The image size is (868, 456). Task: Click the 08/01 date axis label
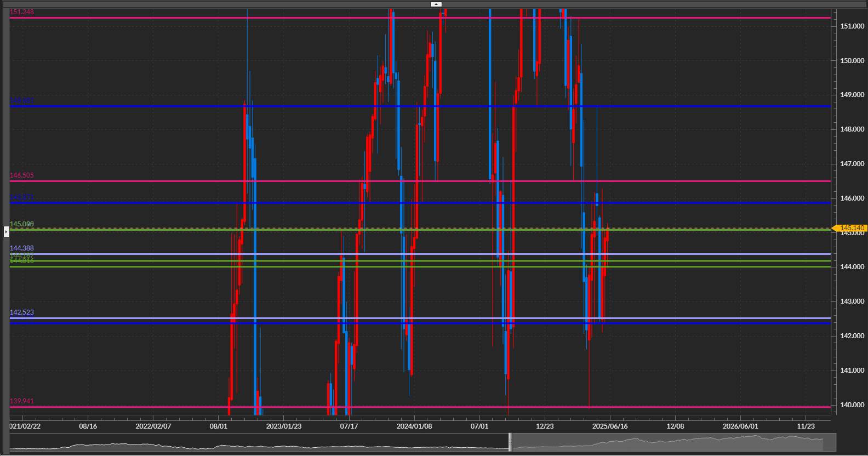point(219,426)
